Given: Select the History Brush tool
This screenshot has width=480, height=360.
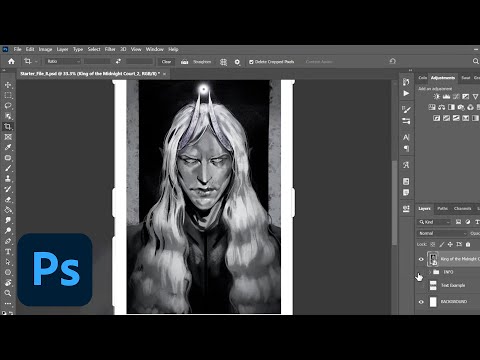Looking at the screenshot, I should (8, 189).
